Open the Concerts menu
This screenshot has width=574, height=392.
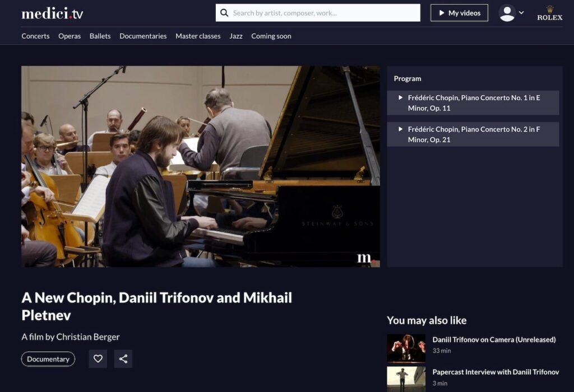(35, 36)
